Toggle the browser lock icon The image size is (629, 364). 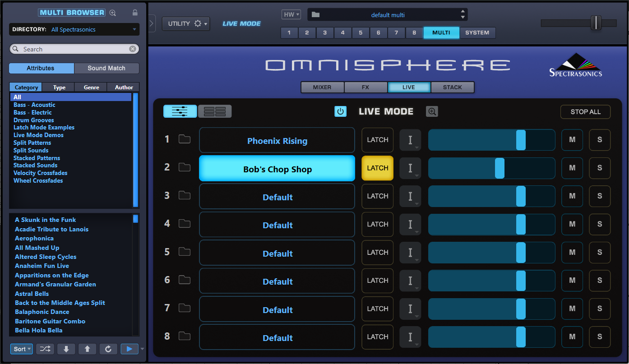[135, 13]
